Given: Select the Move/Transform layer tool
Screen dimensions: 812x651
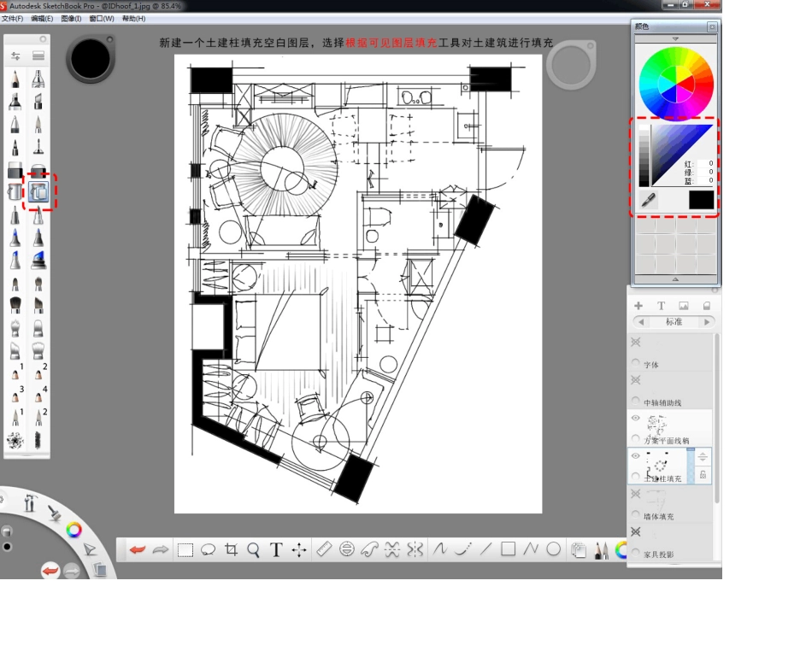Looking at the screenshot, I should coord(299,549).
